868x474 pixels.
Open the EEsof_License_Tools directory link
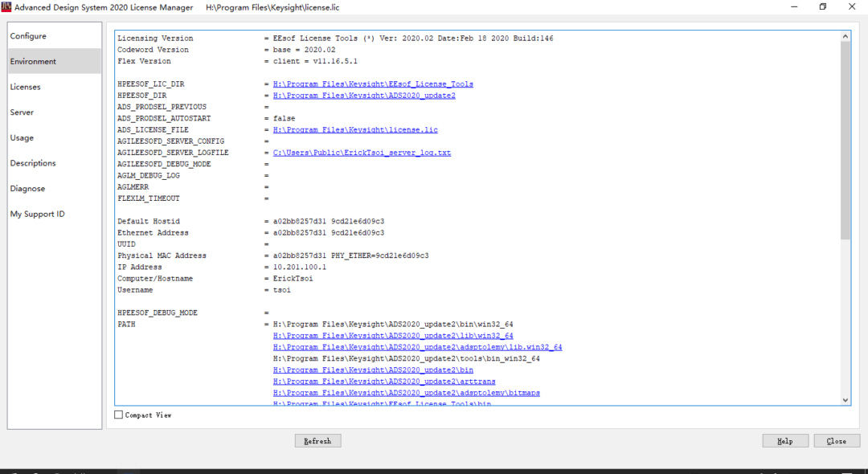click(x=373, y=84)
